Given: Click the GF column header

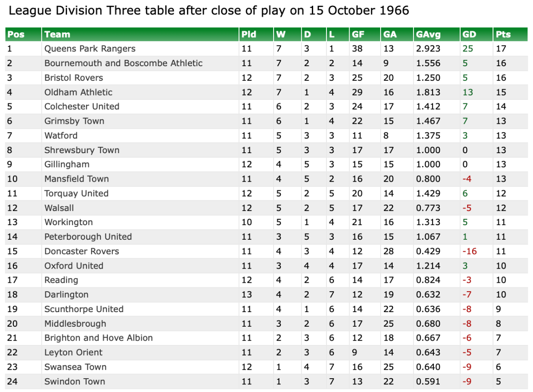Looking at the screenshot, I should 358,34.
